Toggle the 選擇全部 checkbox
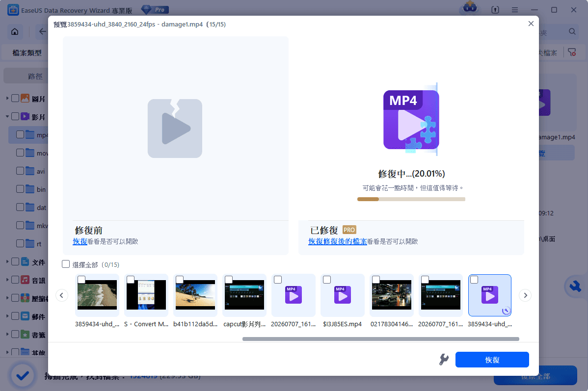This screenshot has height=391, width=588. [66, 264]
